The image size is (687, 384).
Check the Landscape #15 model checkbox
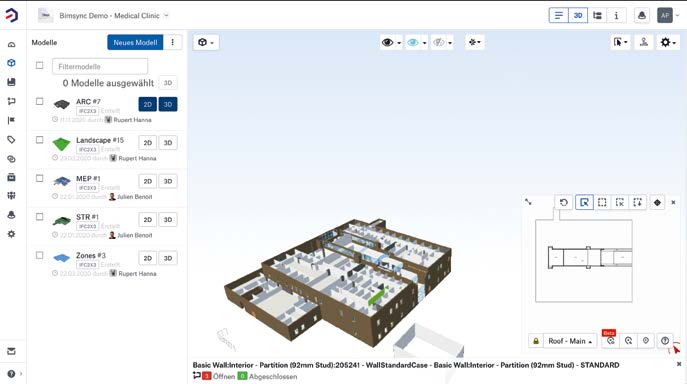click(x=39, y=140)
